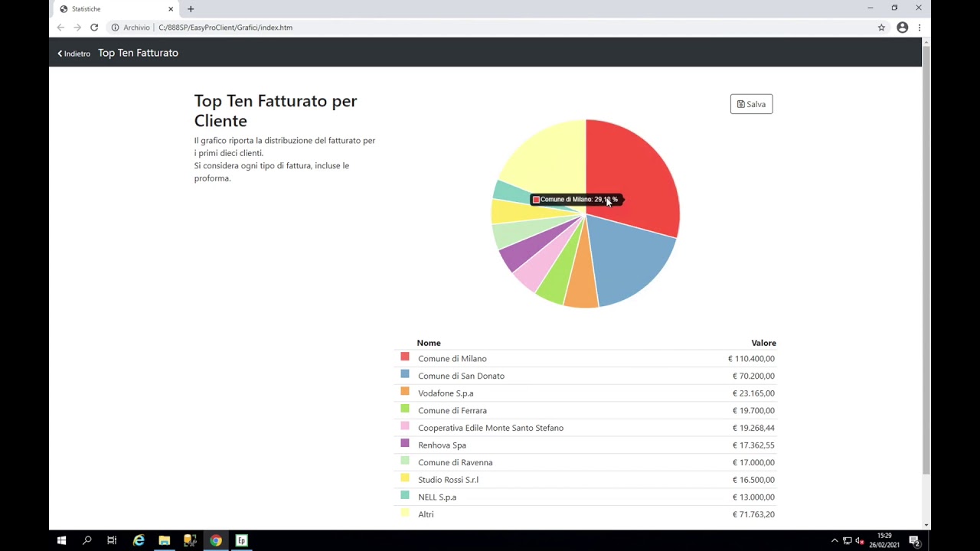This screenshot has height=551, width=980.
Task: Select the NELL S.p.a row name
Action: pos(437,497)
